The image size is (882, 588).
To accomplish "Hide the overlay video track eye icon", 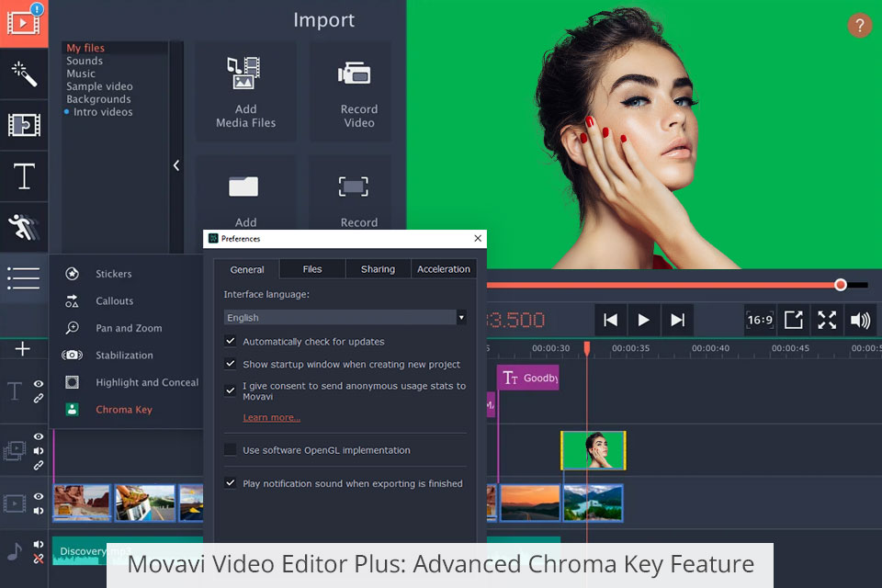I will point(39,436).
